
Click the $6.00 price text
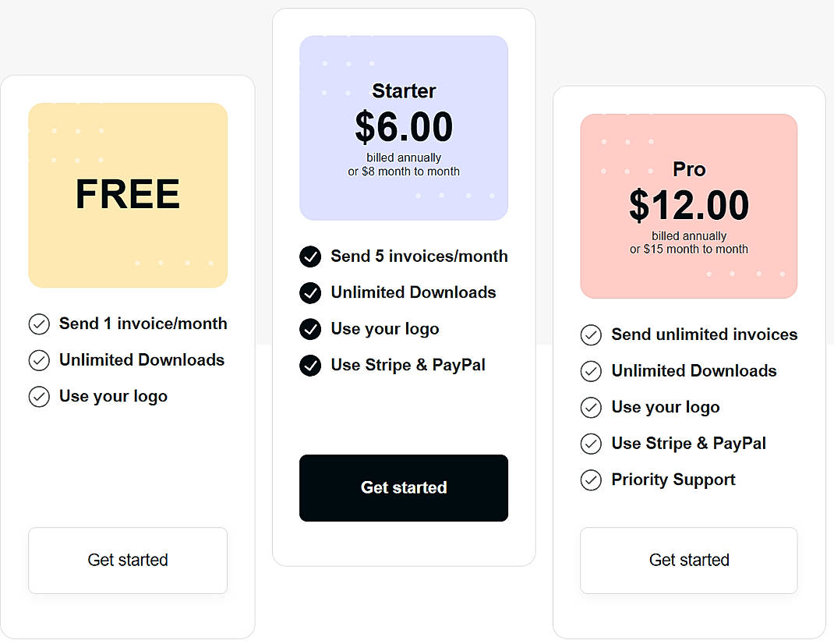click(x=404, y=127)
